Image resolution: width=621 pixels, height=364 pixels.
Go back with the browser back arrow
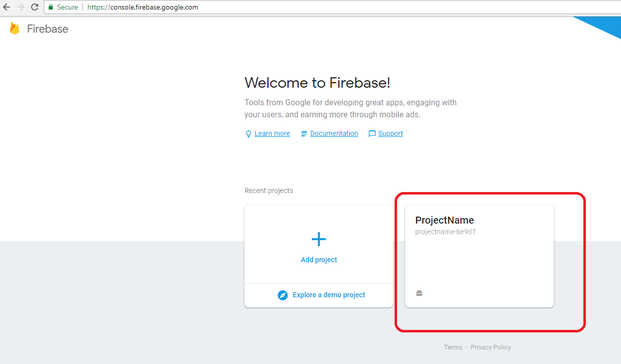(x=7, y=7)
